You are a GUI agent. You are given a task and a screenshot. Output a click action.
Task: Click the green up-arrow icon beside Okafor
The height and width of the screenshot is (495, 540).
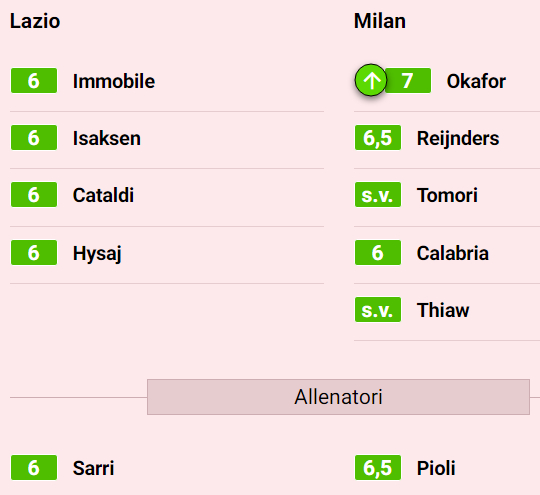tap(371, 80)
